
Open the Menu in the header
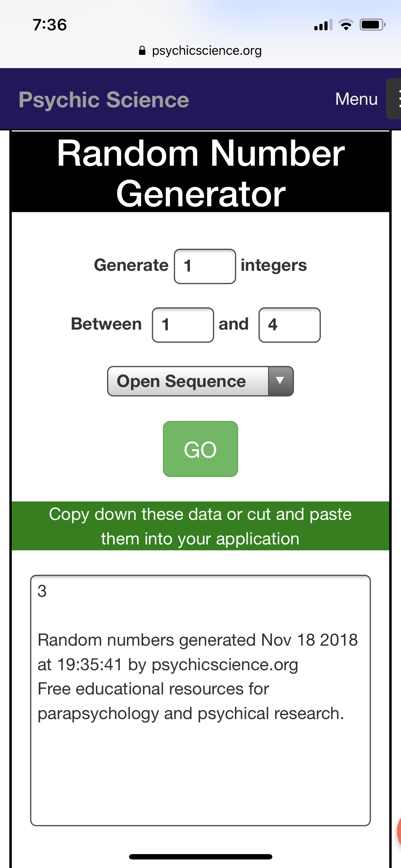tap(356, 99)
